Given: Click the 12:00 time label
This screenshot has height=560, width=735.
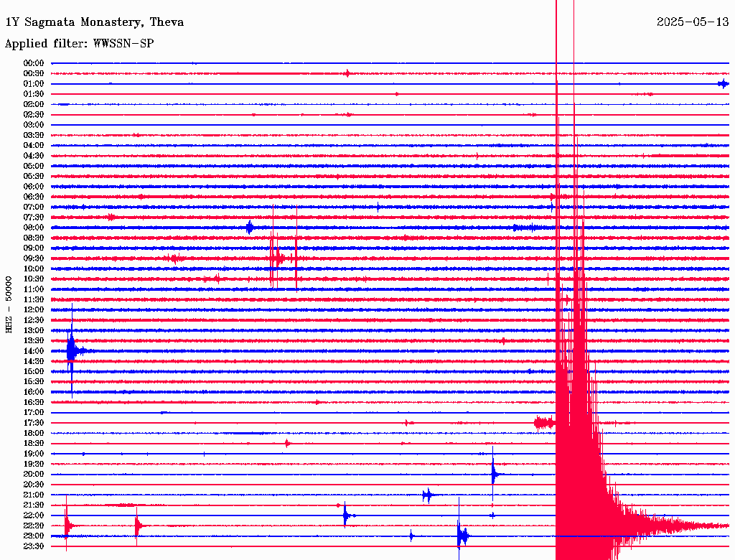Looking at the screenshot, I should pyautogui.click(x=34, y=309).
